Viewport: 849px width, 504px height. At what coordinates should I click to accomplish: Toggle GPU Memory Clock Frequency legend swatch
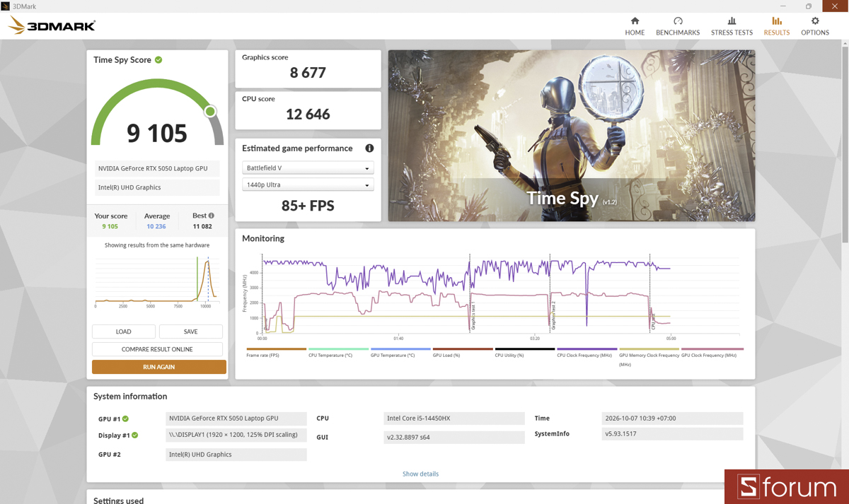649,348
